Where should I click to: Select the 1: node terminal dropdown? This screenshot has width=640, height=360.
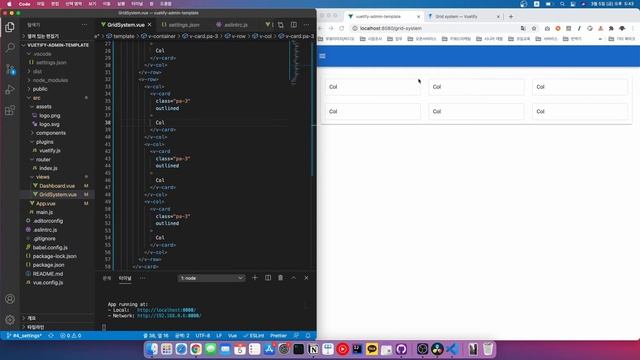[x=211, y=278]
